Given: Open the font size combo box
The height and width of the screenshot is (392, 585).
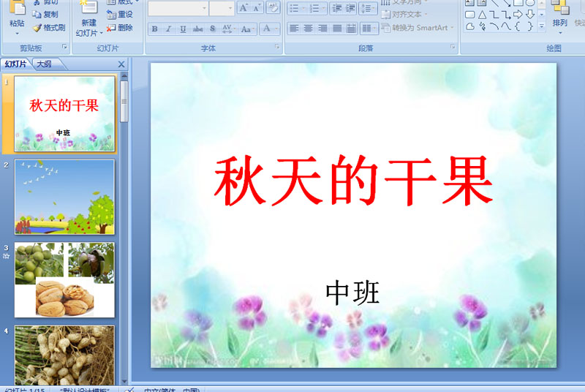Looking at the screenshot, I should (222, 8).
